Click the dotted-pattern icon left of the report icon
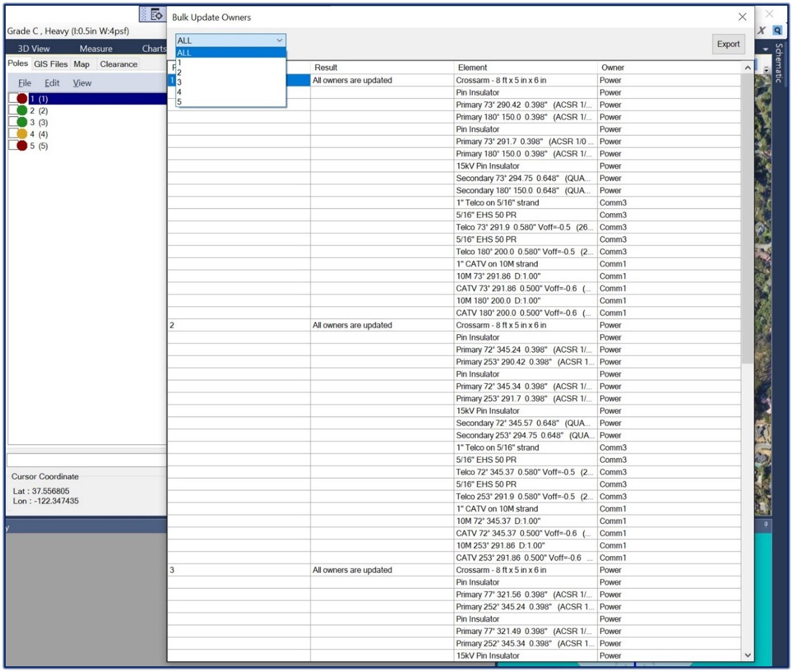 144,14
